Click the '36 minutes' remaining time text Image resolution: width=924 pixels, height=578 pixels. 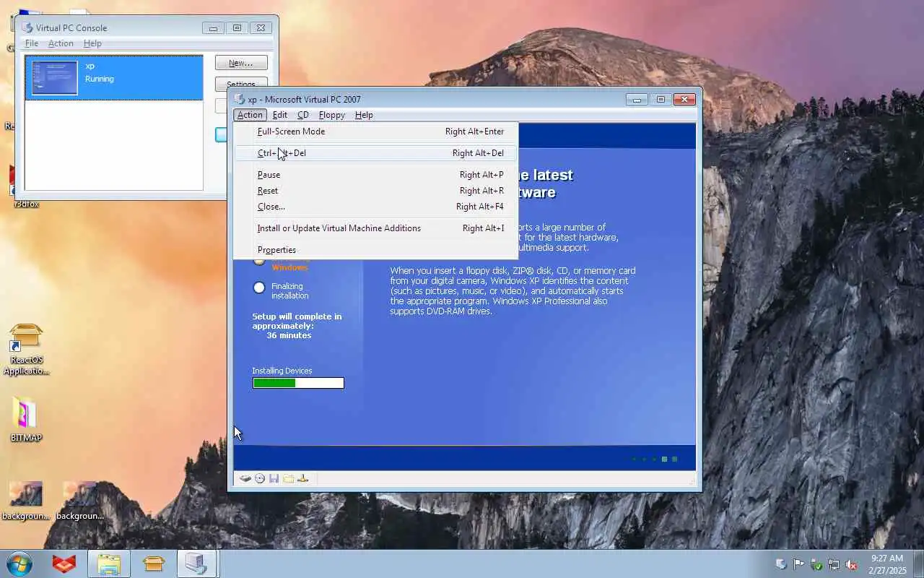click(x=289, y=335)
